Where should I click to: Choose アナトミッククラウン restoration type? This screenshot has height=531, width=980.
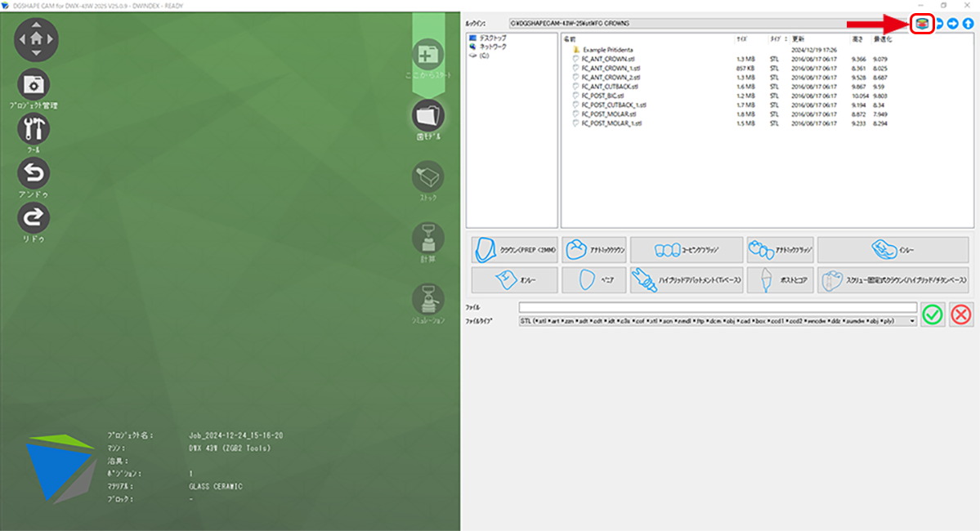[594, 250]
